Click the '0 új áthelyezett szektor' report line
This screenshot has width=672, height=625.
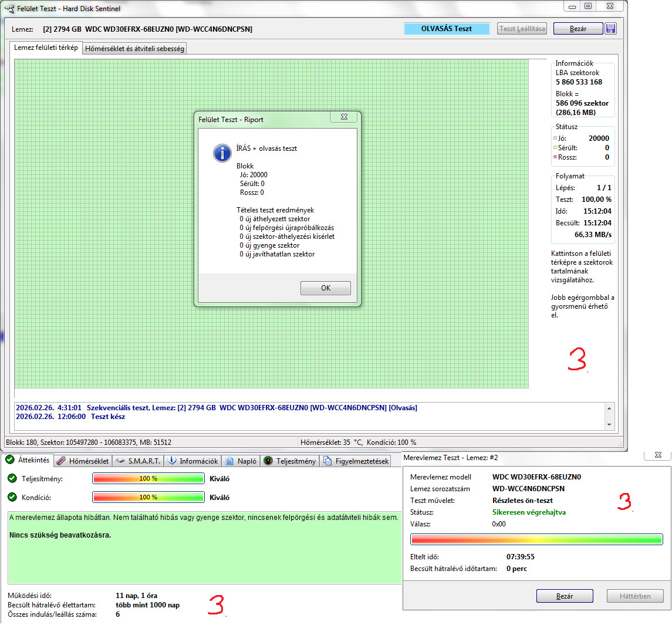(x=275, y=219)
